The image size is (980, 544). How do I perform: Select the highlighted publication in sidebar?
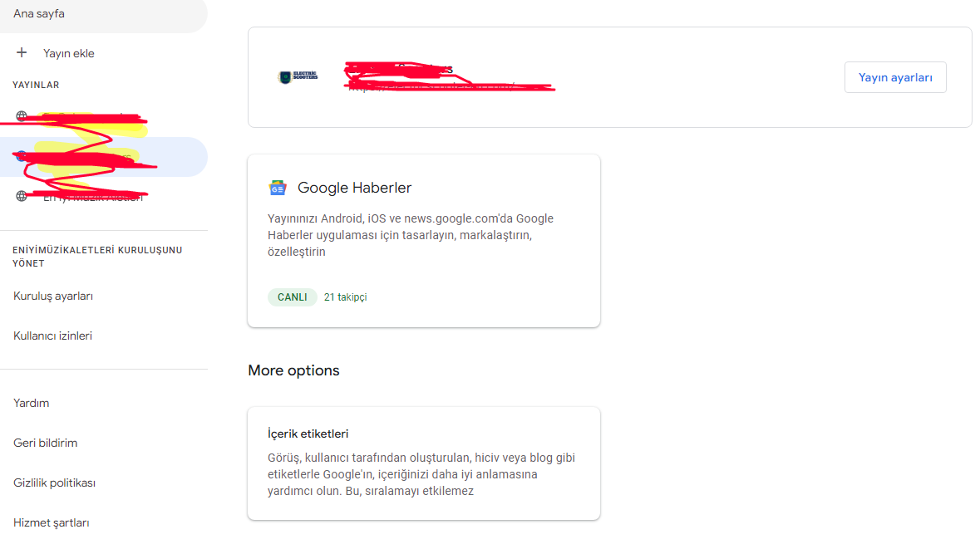[x=104, y=157]
